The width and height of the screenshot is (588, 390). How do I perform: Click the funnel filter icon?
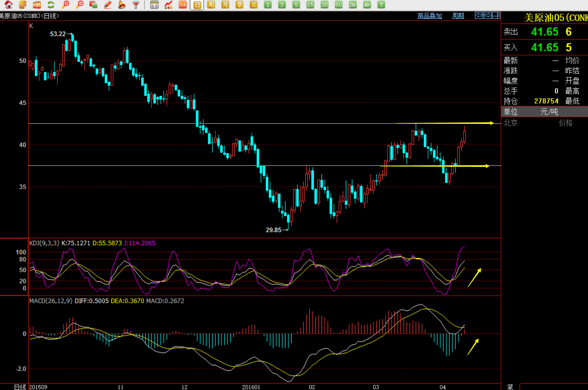point(136,5)
